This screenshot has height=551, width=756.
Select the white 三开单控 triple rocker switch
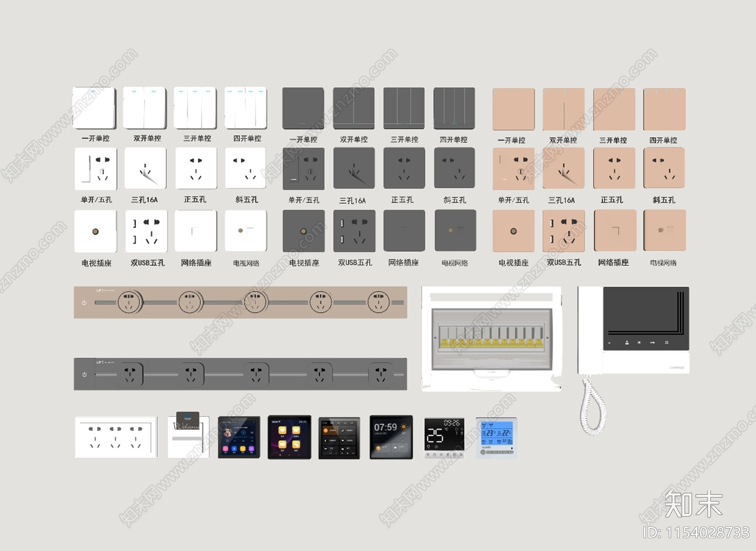click(x=195, y=108)
